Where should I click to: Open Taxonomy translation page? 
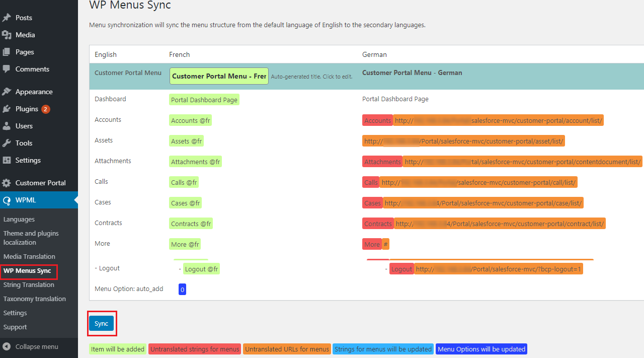coord(35,299)
